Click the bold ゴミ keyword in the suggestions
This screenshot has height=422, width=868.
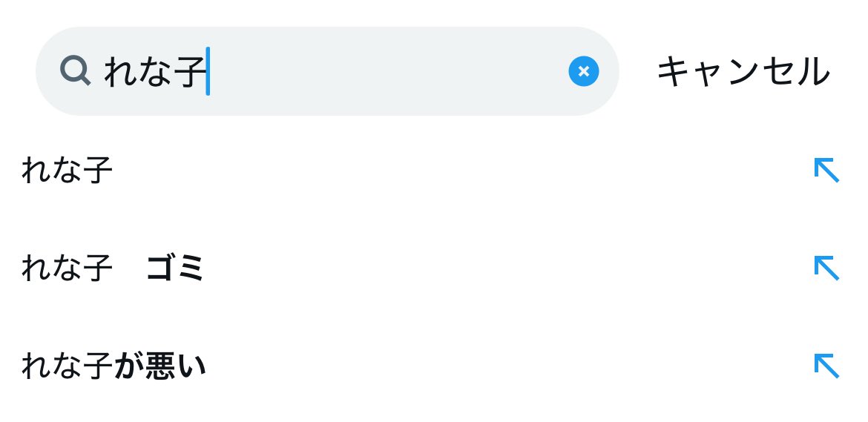pyautogui.click(x=175, y=268)
